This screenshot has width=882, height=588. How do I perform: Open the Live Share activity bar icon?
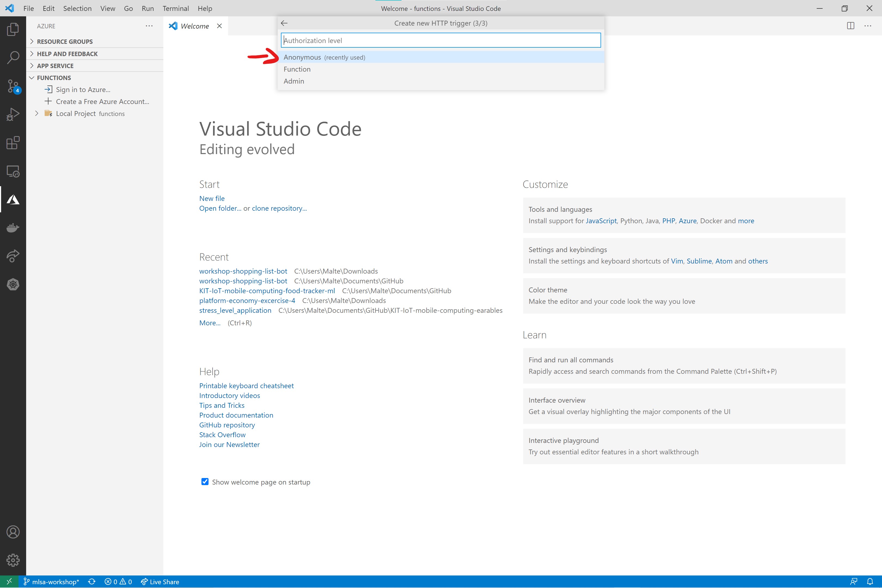tap(13, 256)
